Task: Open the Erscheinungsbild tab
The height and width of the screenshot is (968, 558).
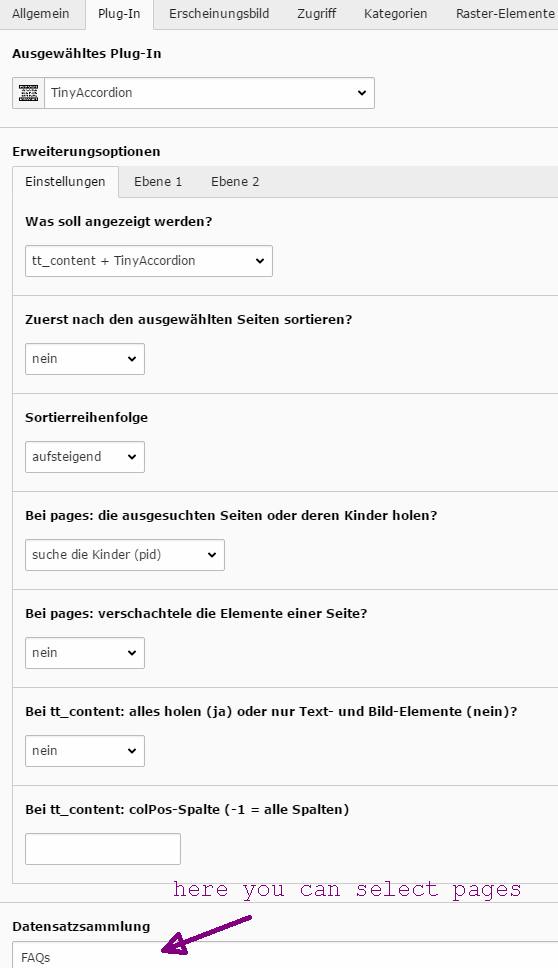Action: click(219, 14)
